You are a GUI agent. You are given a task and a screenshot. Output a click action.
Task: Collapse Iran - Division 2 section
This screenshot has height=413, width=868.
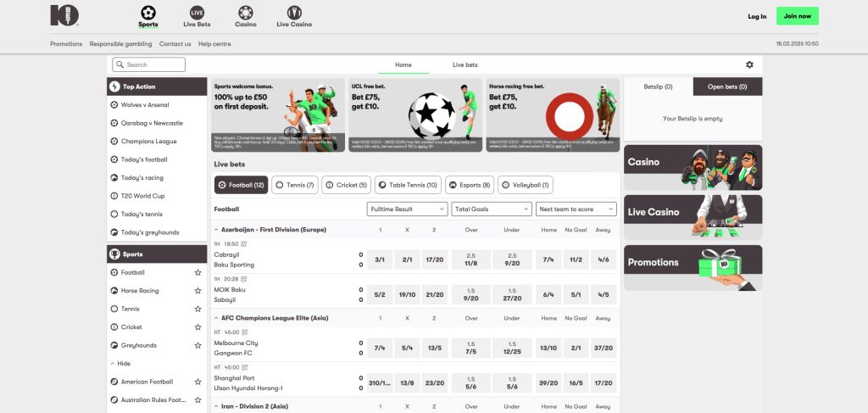pos(216,406)
